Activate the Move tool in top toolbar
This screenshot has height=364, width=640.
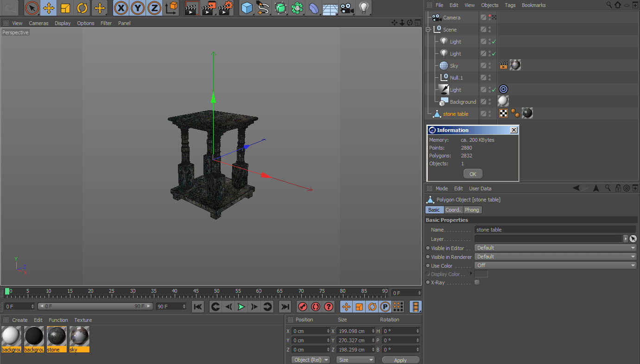(x=49, y=8)
